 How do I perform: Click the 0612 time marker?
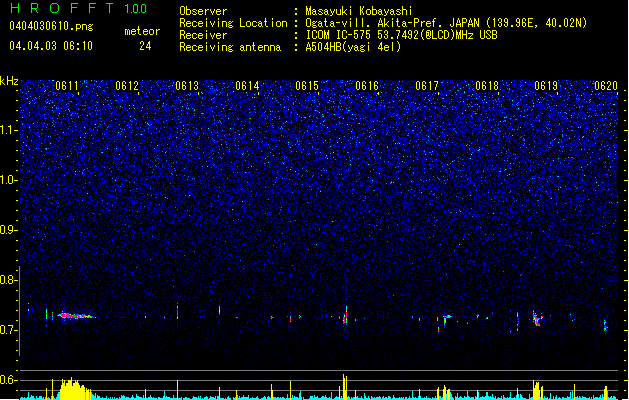(x=127, y=86)
